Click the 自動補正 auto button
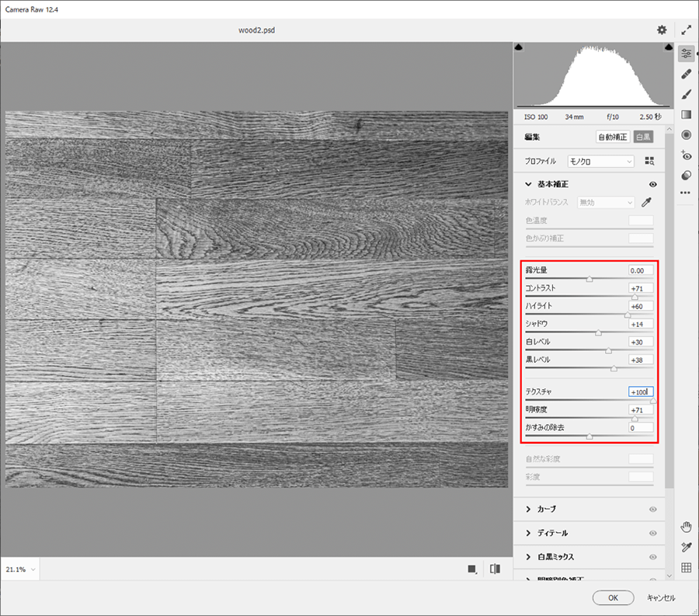This screenshot has width=699, height=616. pyautogui.click(x=613, y=137)
